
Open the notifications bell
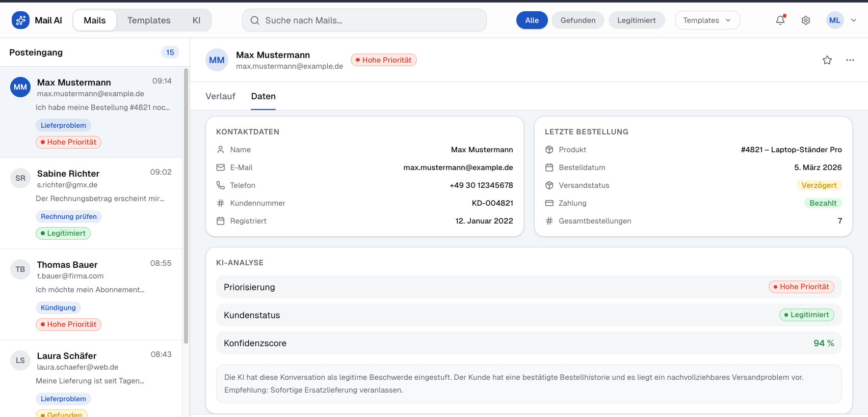[780, 20]
